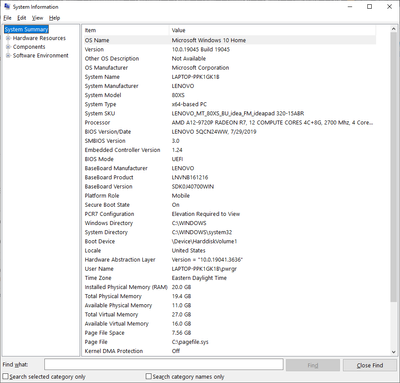Screen dimensions: 400x383
Task: Select the Available Virtual Memory row
Action: (229, 324)
